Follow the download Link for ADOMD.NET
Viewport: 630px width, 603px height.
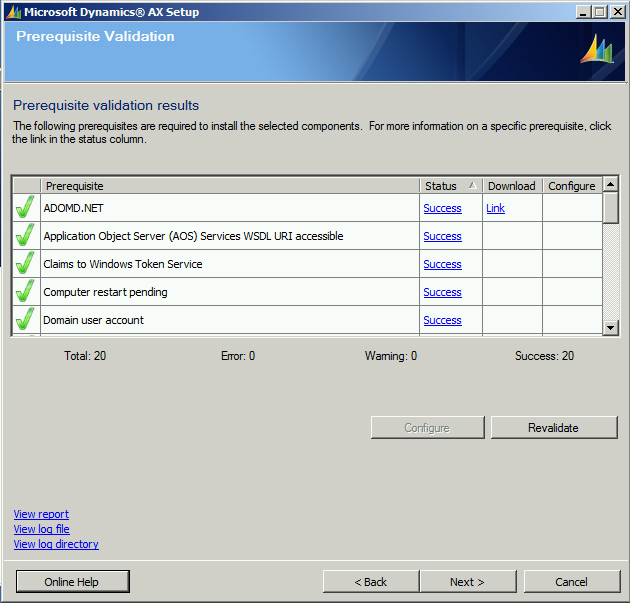pos(495,208)
